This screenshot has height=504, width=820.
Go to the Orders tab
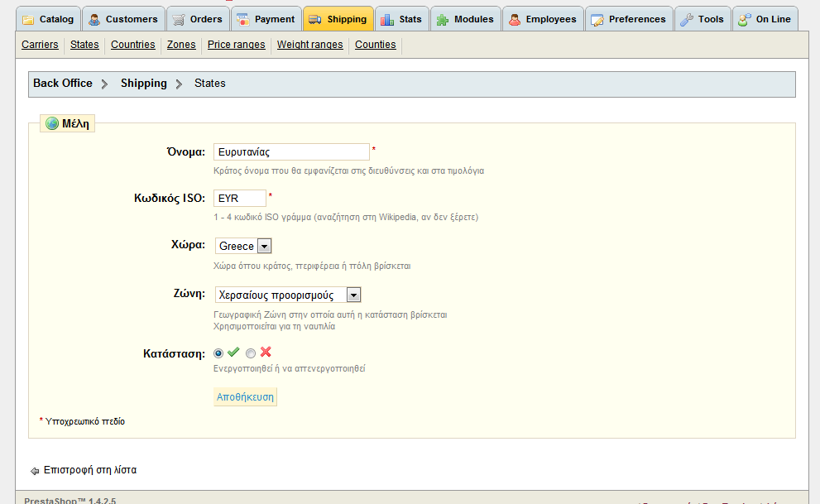[199, 19]
